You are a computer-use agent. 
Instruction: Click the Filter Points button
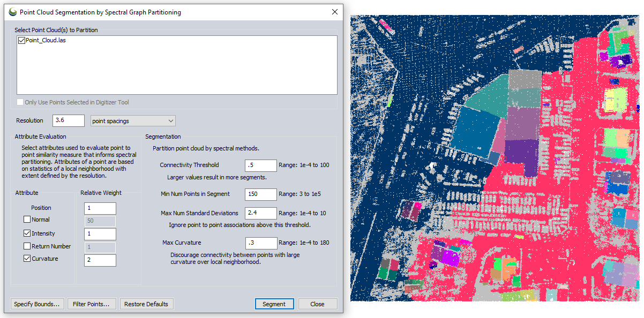click(91, 304)
